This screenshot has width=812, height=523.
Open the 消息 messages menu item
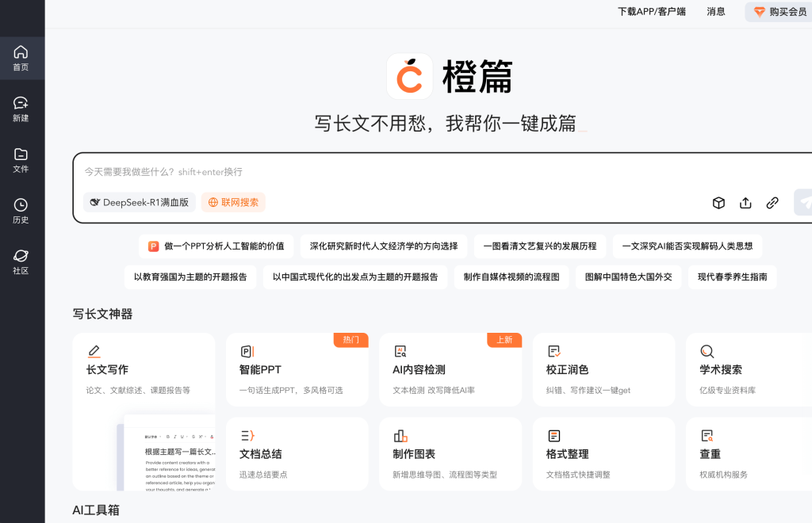point(716,12)
